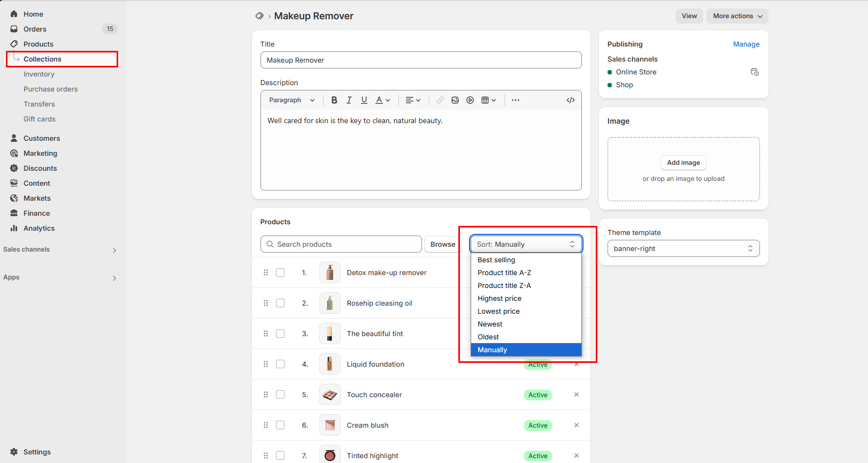Open the Paragraph style dropdown
This screenshot has height=463, width=868.
[292, 100]
